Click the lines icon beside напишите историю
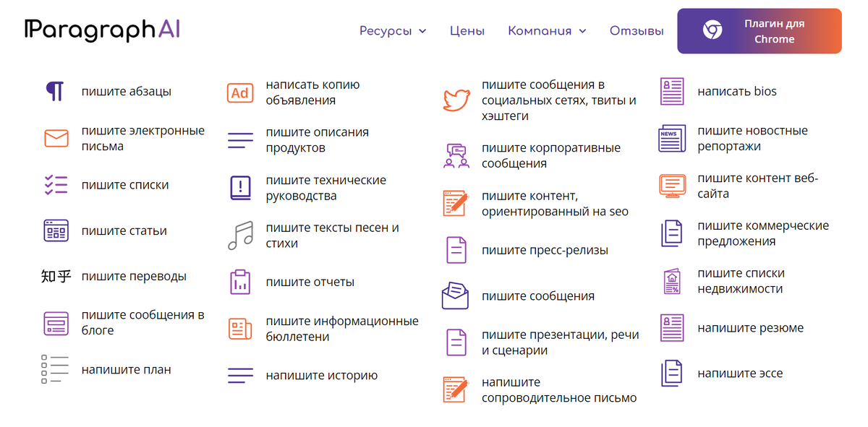868x427 pixels. [240, 376]
